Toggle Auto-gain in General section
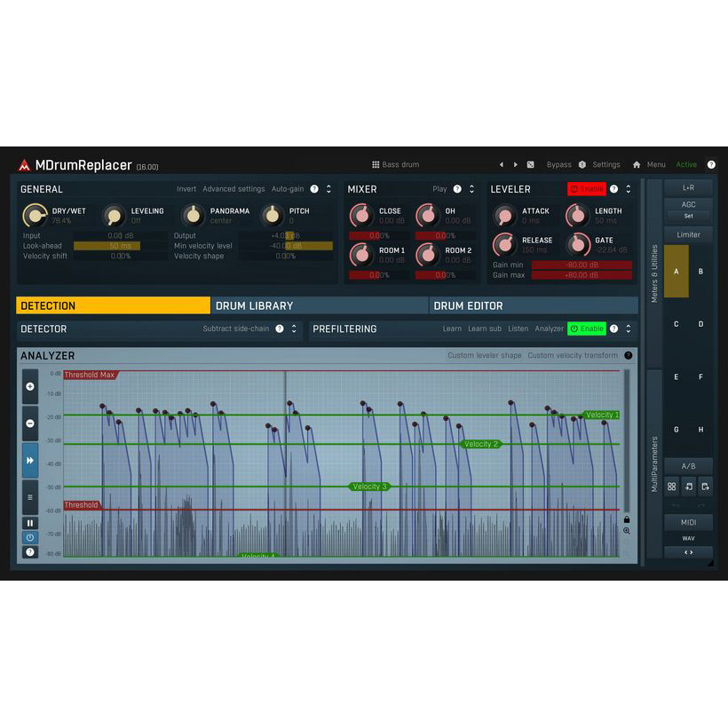The height and width of the screenshot is (728, 728). click(288, 189)
